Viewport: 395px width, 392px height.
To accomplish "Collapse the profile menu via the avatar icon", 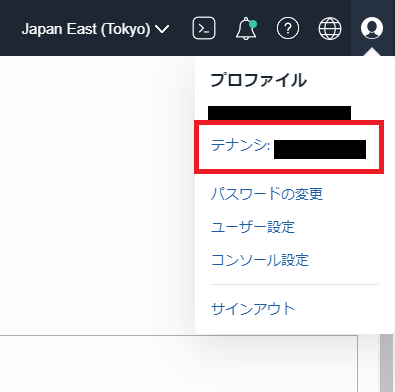I will click(372, 28).
